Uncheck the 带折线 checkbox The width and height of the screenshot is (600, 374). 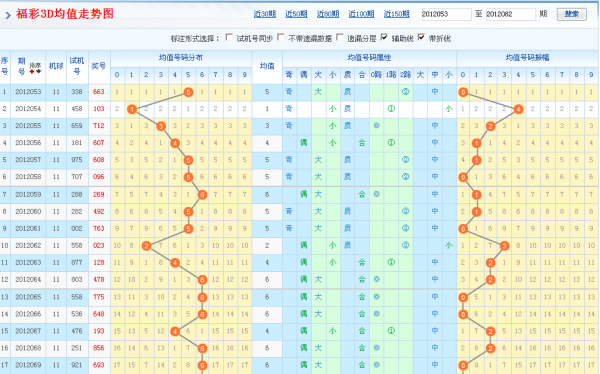point(421,37)
